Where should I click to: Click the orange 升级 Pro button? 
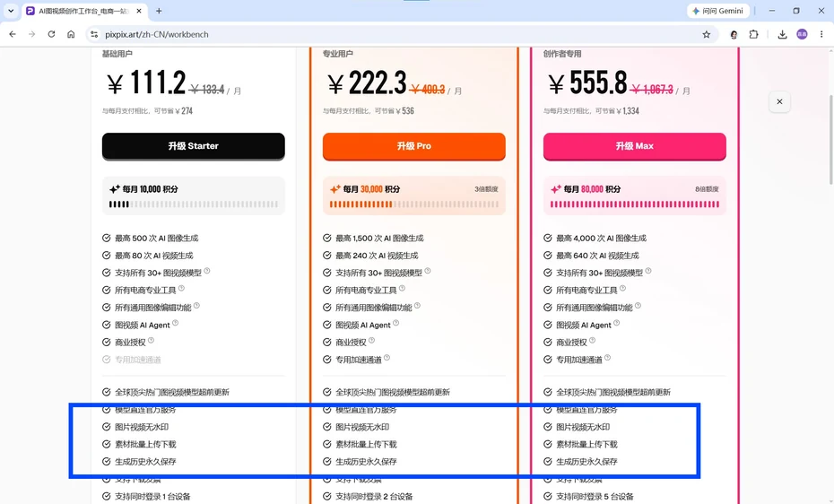413,145
